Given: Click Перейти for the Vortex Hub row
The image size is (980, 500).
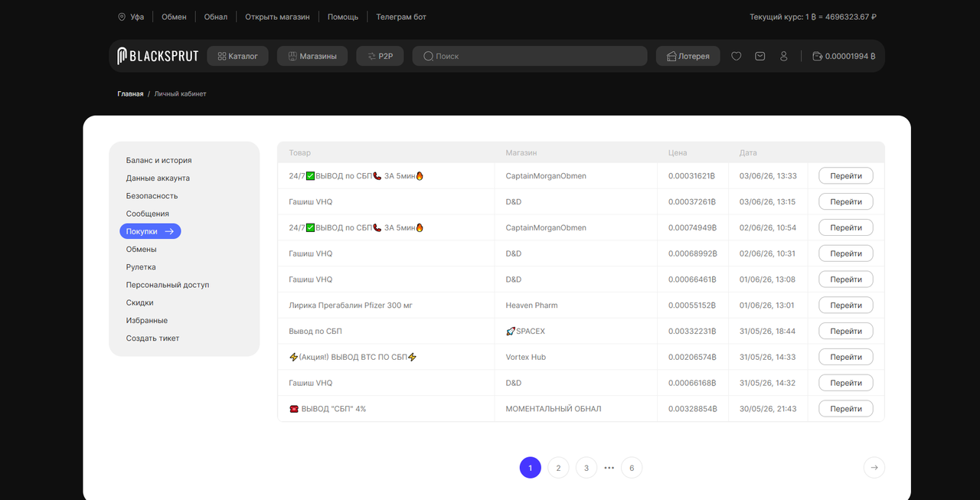Looking at the screenshot, I should (x=846, y=357).
